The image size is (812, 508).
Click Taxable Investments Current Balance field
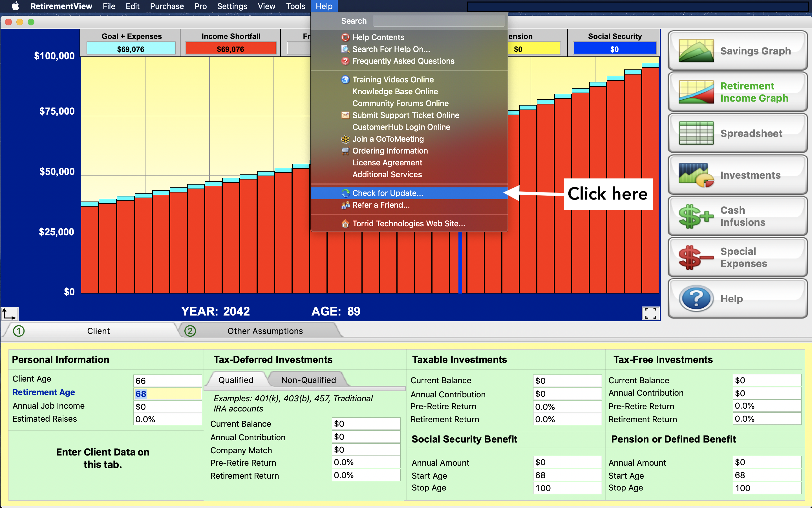click(x=567, y=381)
